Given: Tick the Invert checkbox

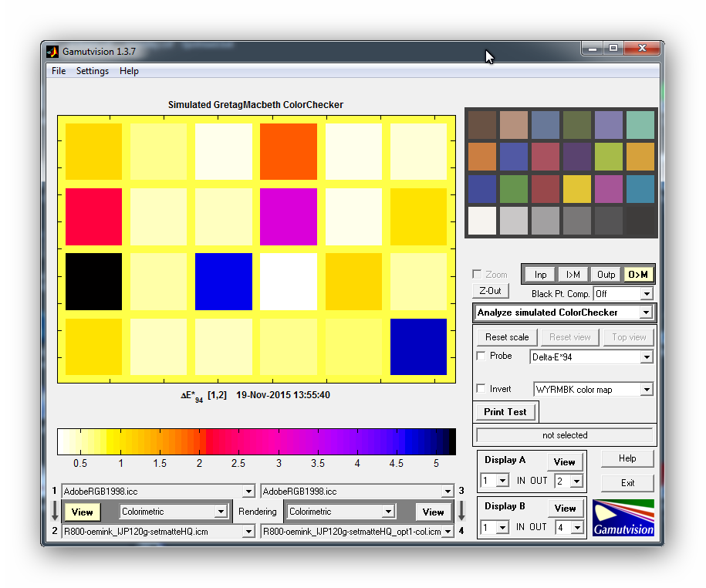Looking at the screenshot, I should (x=481, y=389).
